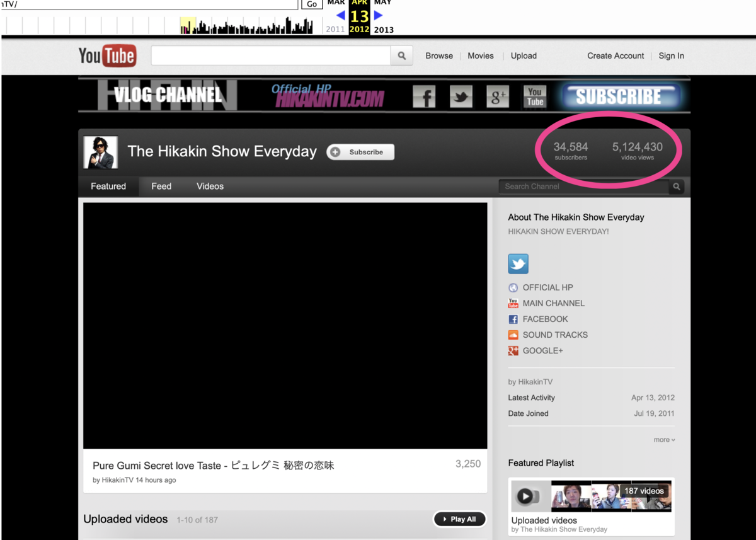Click the Hikakin channel avatar picture
Image resolution: width=756 pixels, height=540 pixels.
click(x=101, y=152)
